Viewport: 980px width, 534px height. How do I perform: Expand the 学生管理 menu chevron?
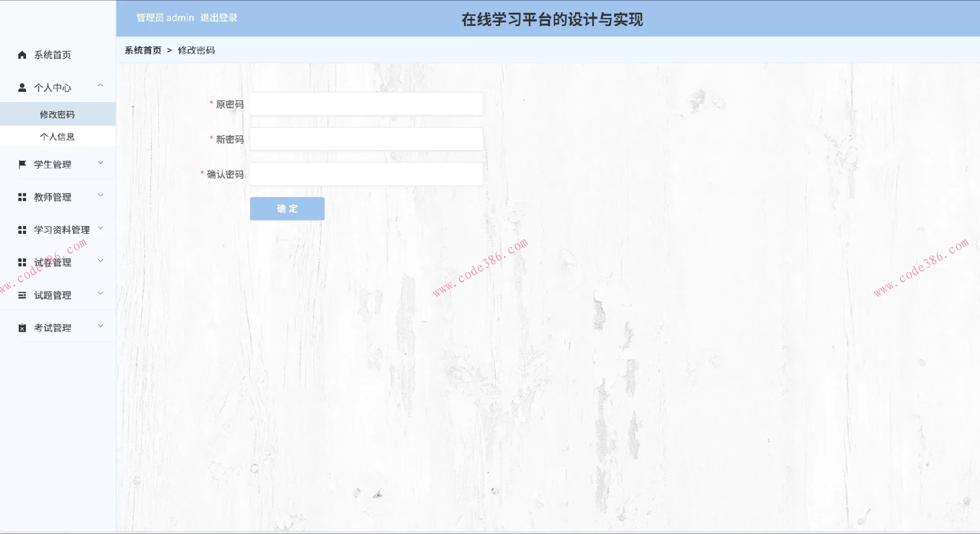pos(101,162)
